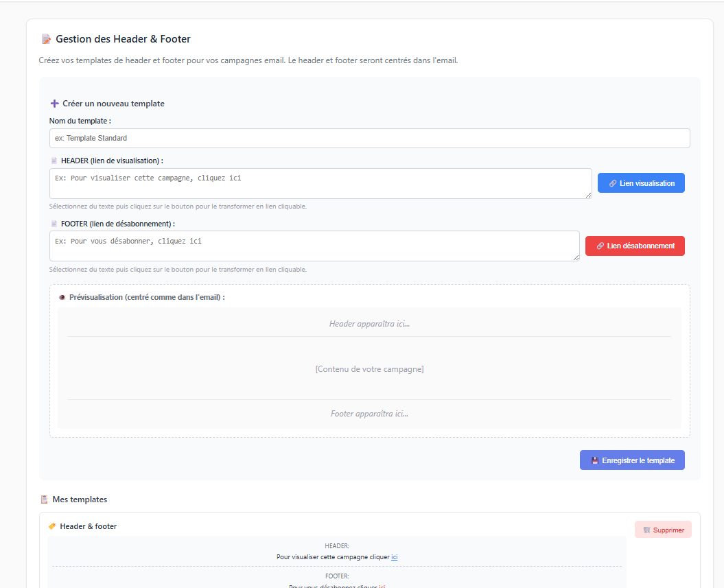Click the eye icon beside Prévisualisation
Image resolution: width=724 pixels, height=588 pixels.
[x=62, y=297]
